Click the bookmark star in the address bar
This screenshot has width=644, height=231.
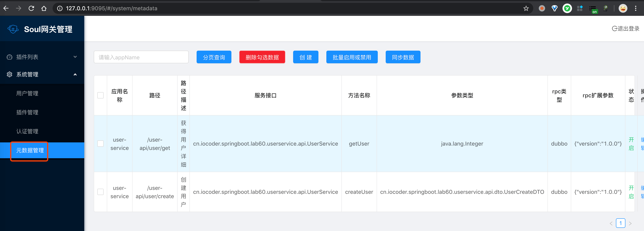click(526, 8)
